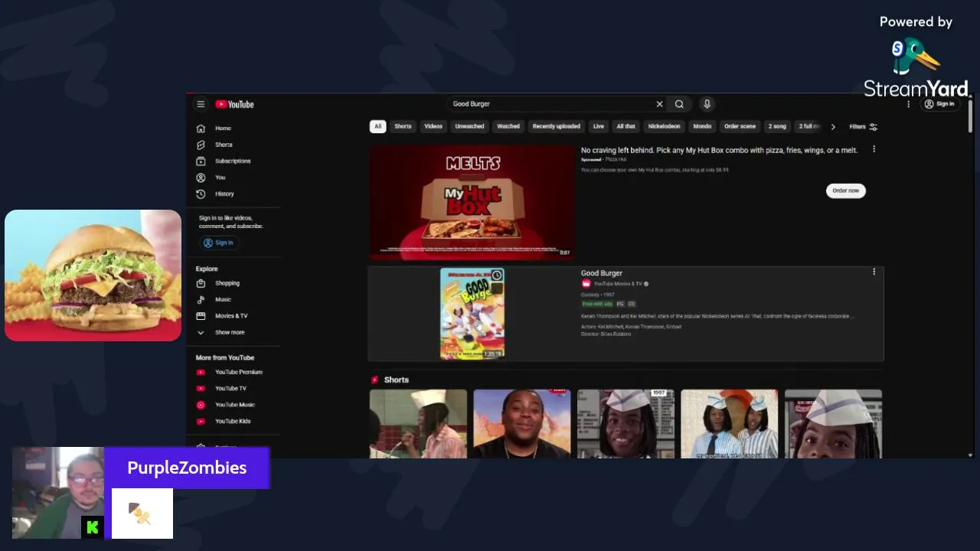Open the My Hut Box ad thumbnail

472,202
